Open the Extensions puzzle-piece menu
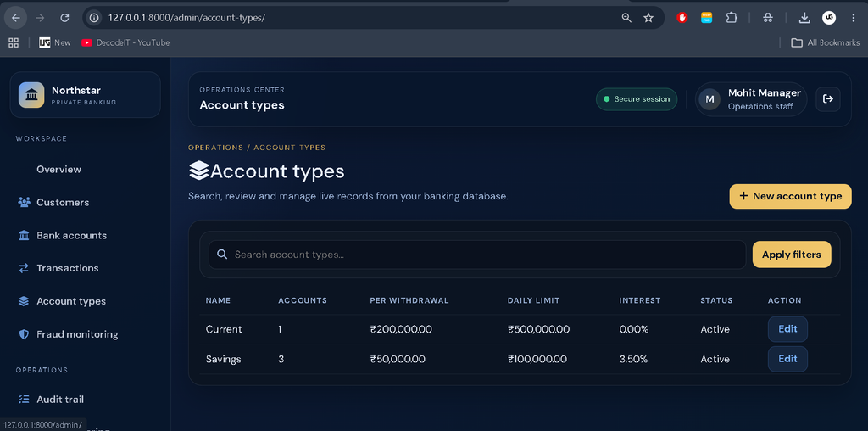This screenshot has width=868, height=431. pyautogui.click(x=732, y=18)
